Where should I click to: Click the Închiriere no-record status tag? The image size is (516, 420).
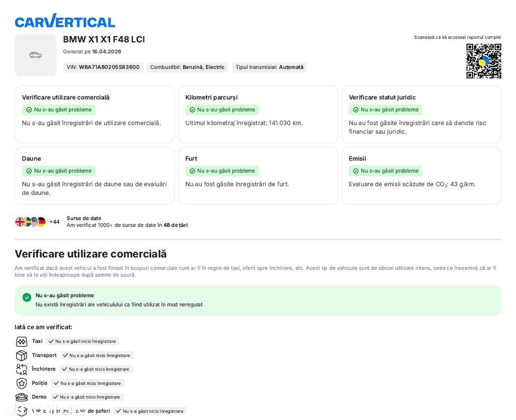pyautogui.click(x=96, y=369)
